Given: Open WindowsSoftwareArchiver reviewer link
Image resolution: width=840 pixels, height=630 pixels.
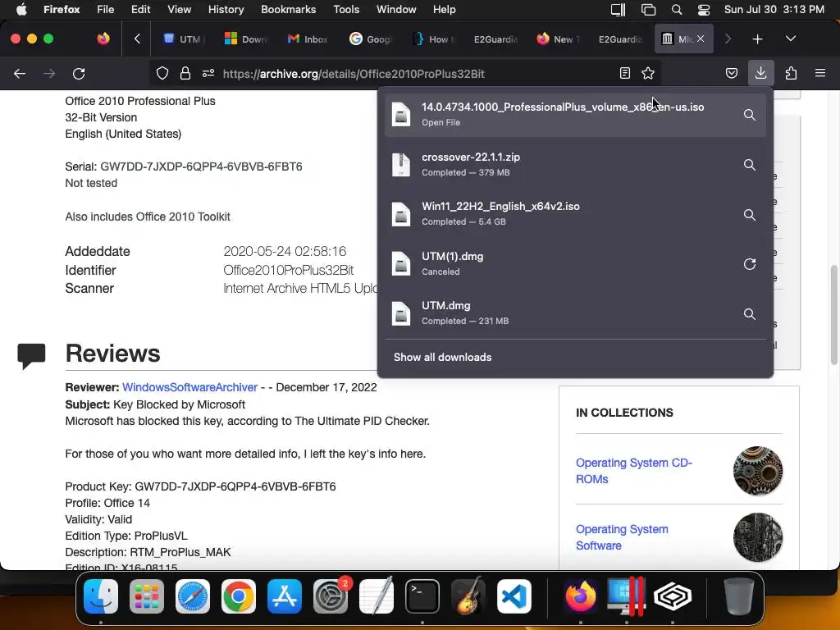Looking at the screenshot, I should click(189, 387).
